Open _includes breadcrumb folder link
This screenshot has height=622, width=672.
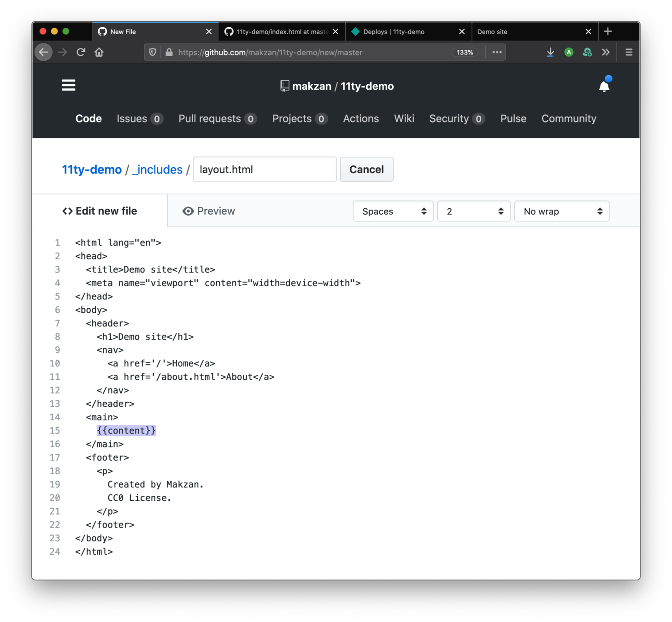[157, 170]
